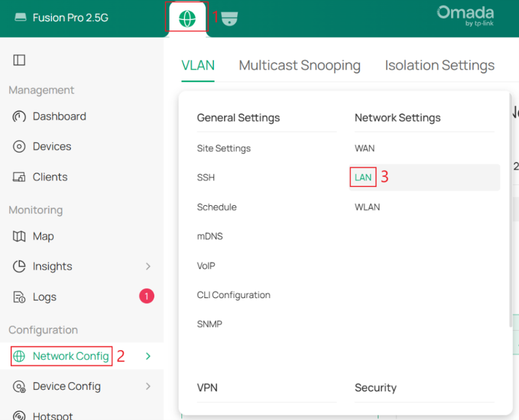This screenshot has width=519, height=420.
Task: Open Map under Monitoring
Action: pyautogui.click(x=43, y=237)
